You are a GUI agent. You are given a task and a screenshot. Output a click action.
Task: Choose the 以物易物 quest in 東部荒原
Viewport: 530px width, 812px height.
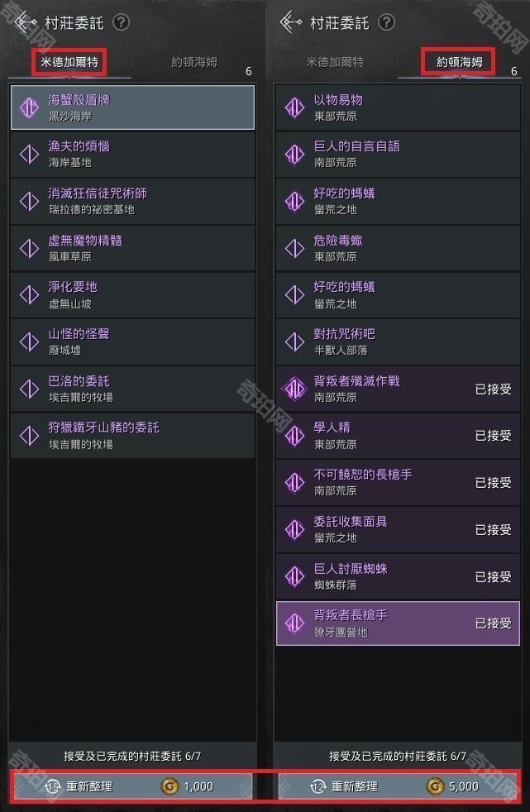[x=398, y=107]
